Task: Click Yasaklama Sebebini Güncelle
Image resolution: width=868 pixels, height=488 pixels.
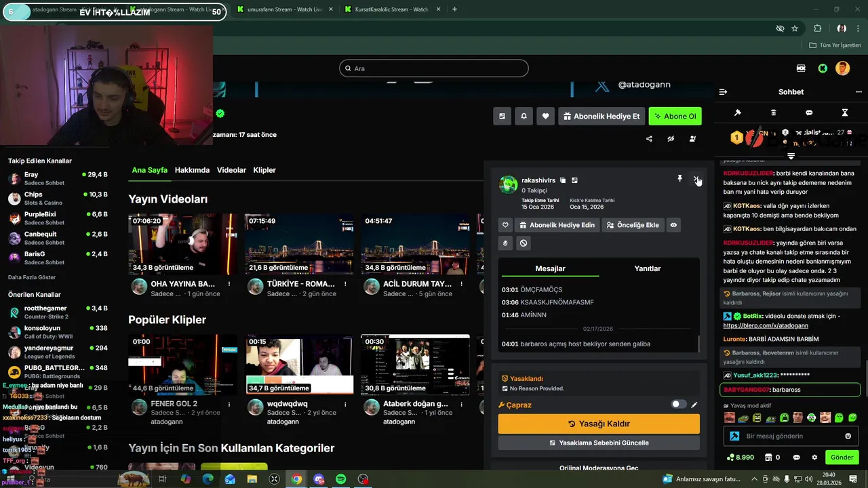Action: (599, 443)
